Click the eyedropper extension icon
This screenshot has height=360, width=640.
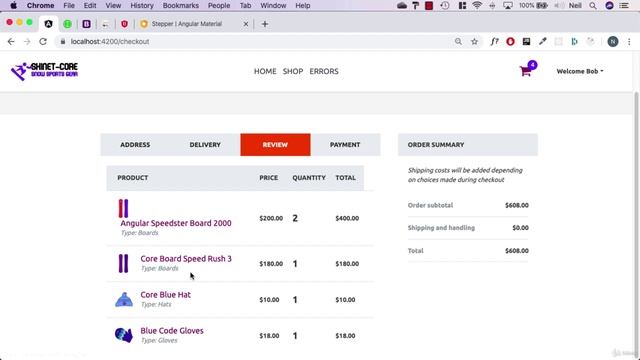(542, 42)
